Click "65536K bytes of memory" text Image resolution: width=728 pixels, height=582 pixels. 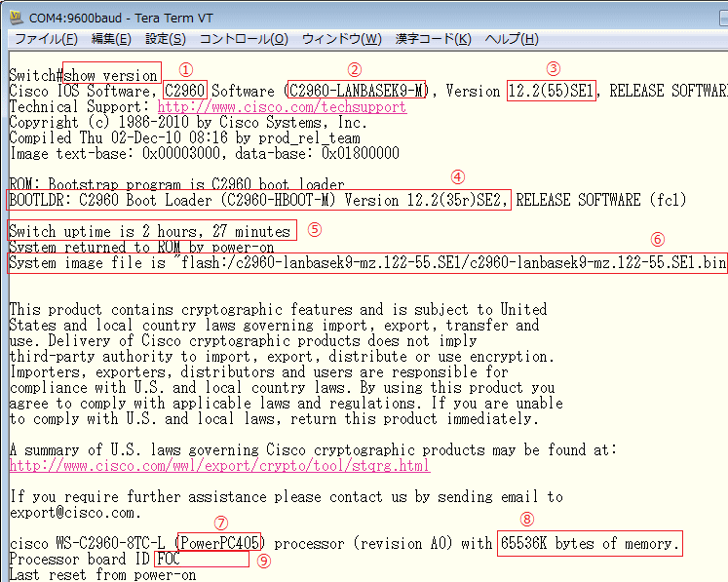click(590, 543)
